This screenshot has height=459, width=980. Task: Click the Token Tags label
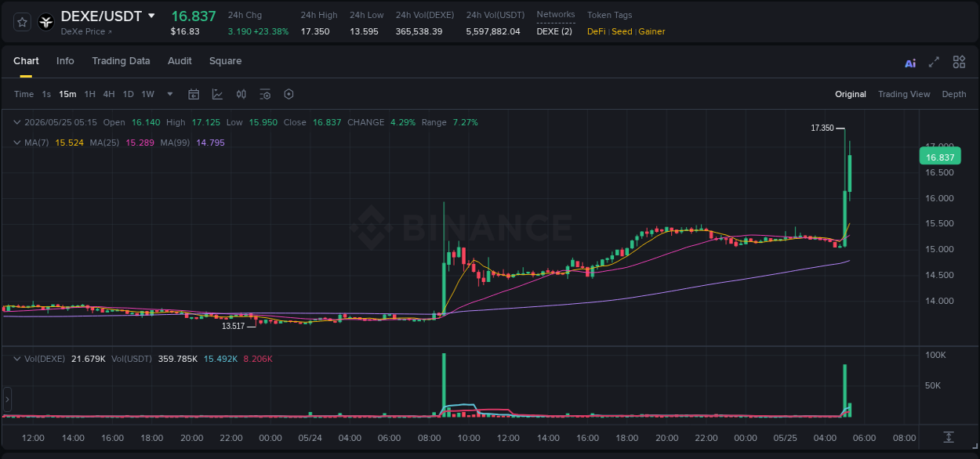pos(609,15)
